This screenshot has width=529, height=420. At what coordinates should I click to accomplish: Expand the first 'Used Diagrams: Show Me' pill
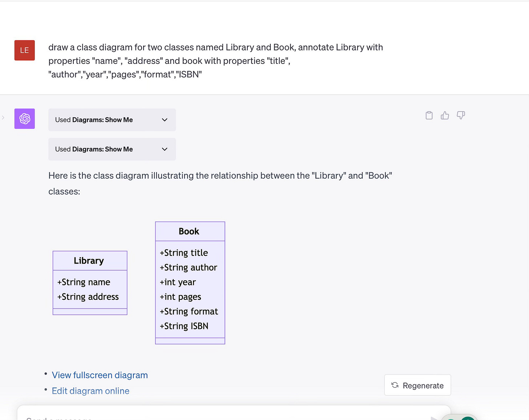coord(112,120)
